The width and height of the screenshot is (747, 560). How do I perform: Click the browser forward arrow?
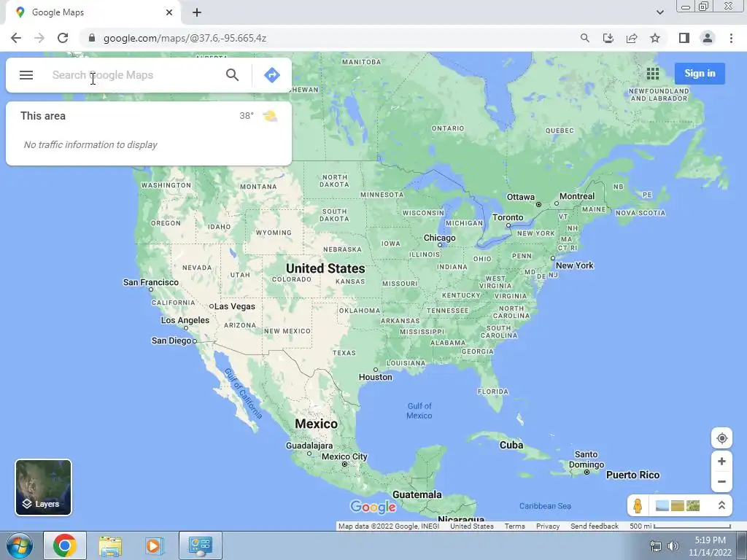point(39,38)
